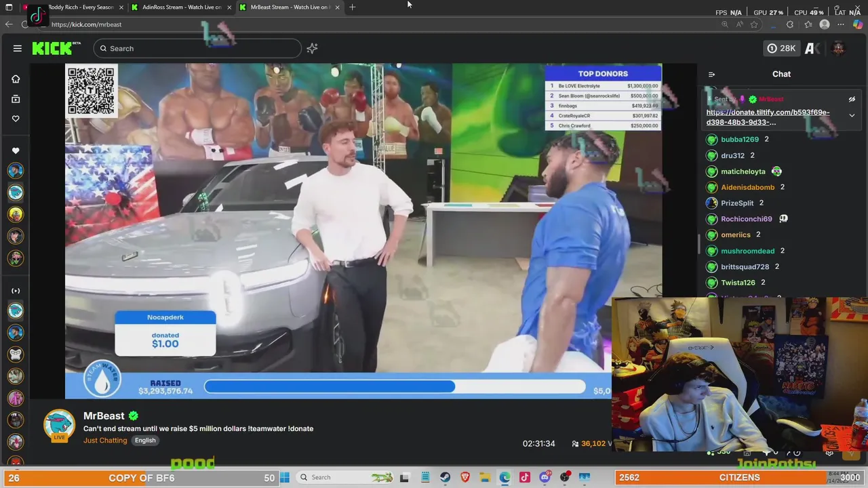Viewport: 868px width, 488px height.
Task: Open the Favorites list icon
Action: pos(808,24)
